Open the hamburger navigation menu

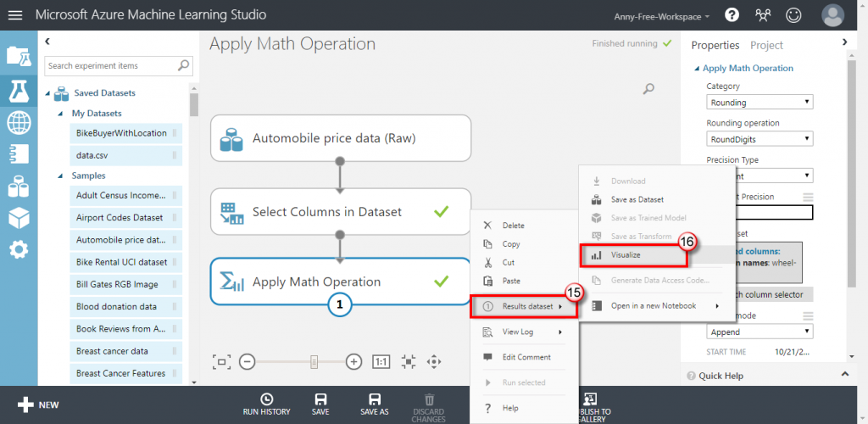tap(15, 15)
